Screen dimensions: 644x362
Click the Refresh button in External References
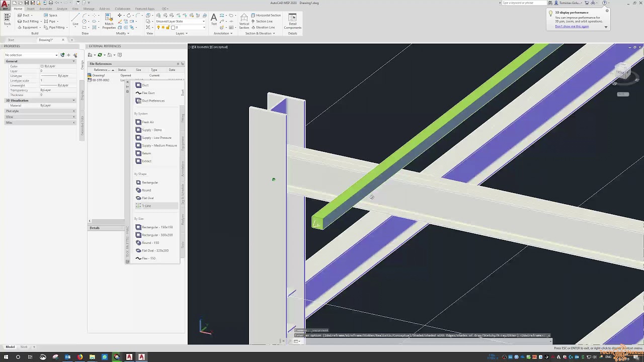pos(100,55)
